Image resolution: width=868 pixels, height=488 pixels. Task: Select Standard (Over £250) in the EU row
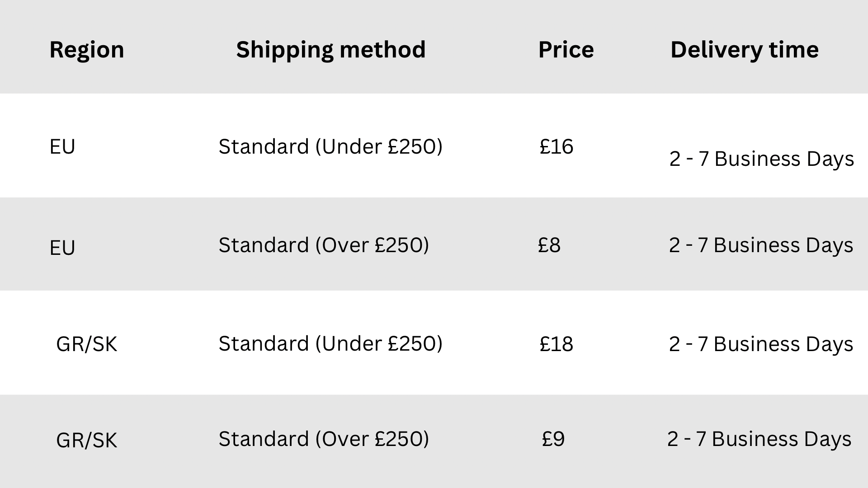tap(324, 245)
